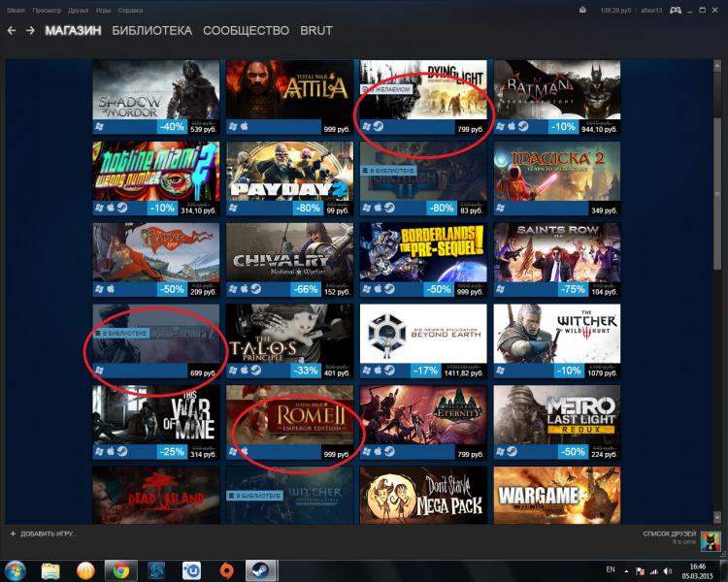Click SteamOS icon on Dying Light tile
The height and width of the screenshot is (582, 728).
click(379, 126)
